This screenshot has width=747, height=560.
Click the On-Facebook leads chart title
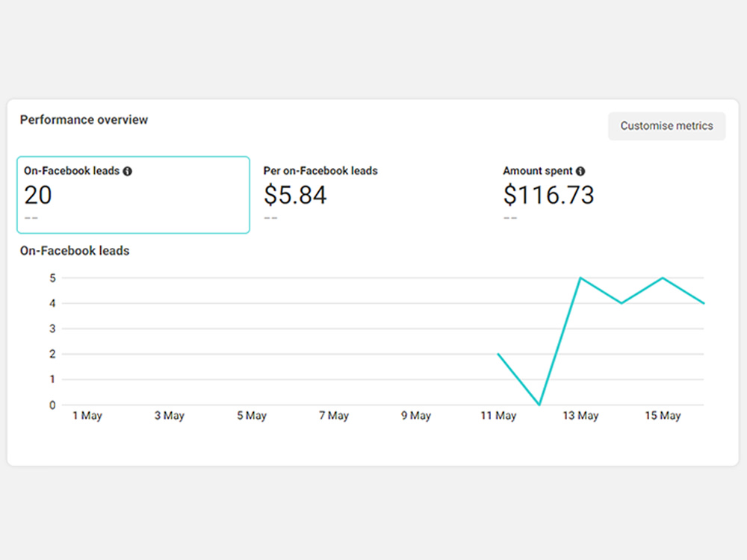click(x=75, y=250)
